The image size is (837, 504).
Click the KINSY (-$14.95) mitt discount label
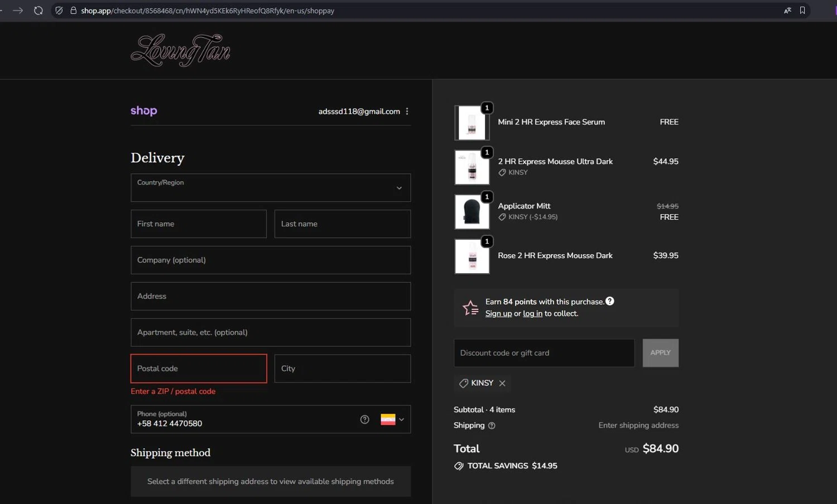coord(528,217)
